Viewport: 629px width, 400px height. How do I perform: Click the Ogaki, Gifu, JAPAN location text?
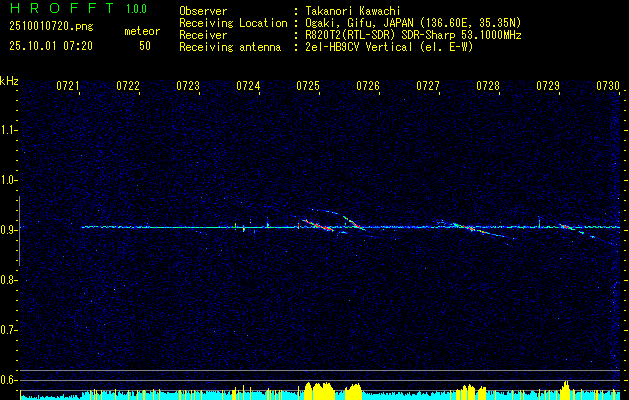coord(413,23)
